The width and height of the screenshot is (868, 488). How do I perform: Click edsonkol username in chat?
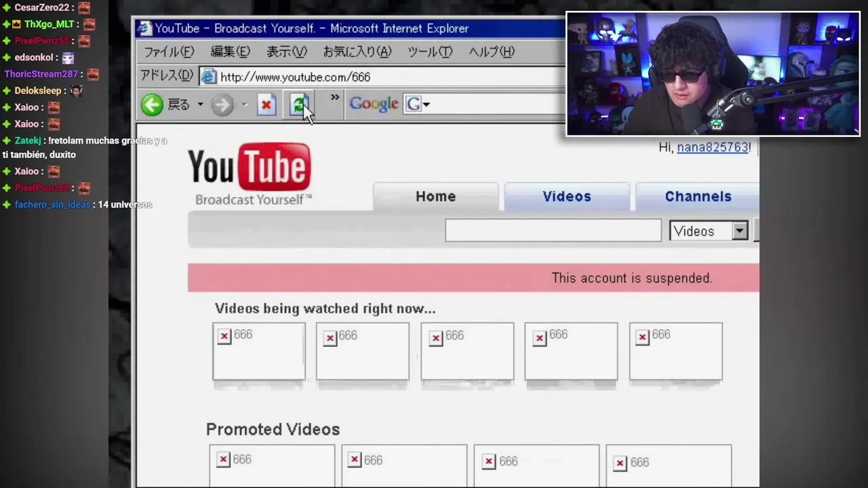click(x=34, y=58)
